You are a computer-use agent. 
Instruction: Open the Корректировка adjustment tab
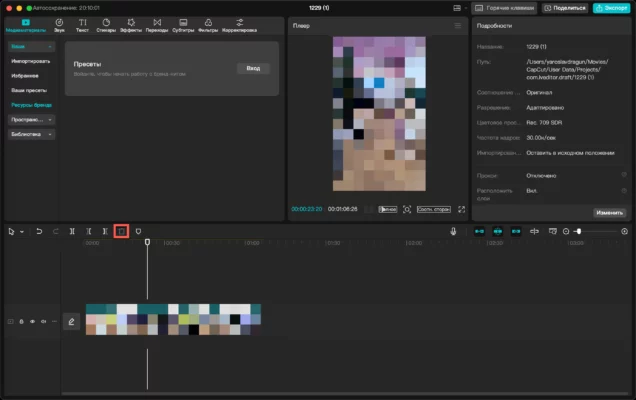click(239, 26)
